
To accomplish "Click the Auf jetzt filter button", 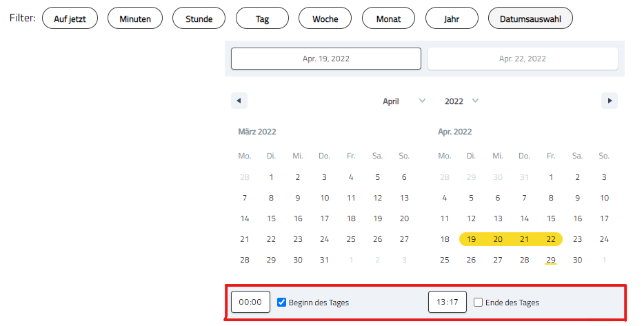I will pyautogui.click(x=70, y=19).
